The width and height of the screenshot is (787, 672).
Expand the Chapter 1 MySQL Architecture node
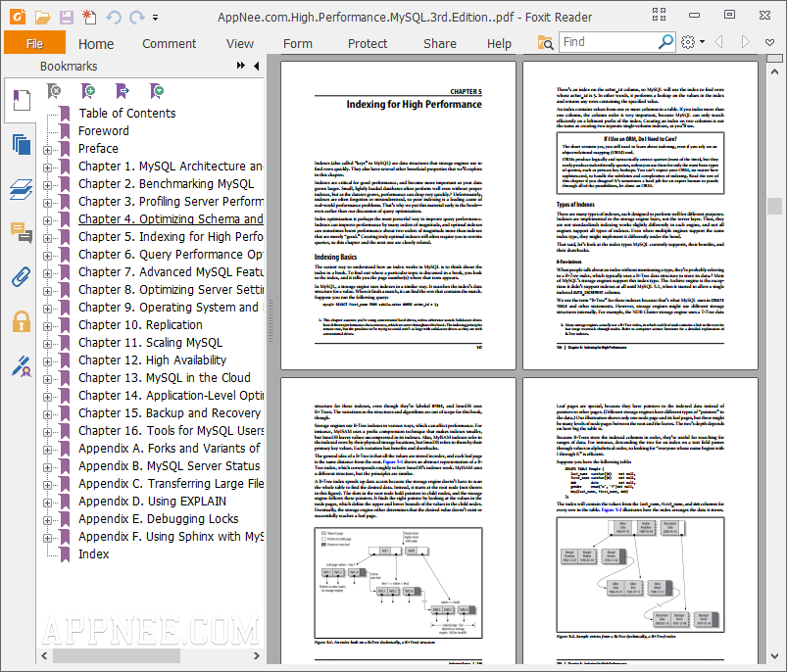pos(47,167)
